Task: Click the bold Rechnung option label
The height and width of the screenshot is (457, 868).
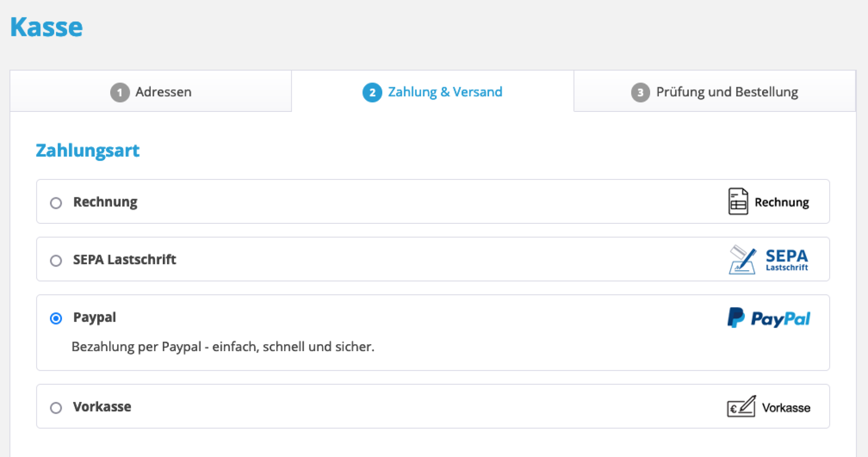Action: [x=105, y=202]
